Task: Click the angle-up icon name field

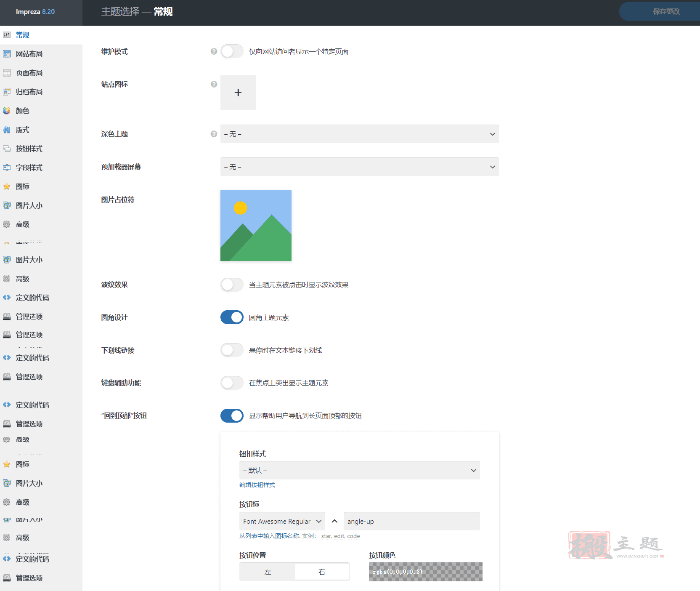Action: point(412,521)
